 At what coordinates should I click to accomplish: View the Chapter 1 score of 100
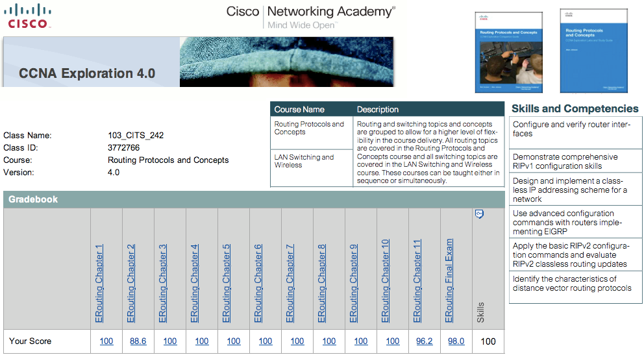(106, 341)
